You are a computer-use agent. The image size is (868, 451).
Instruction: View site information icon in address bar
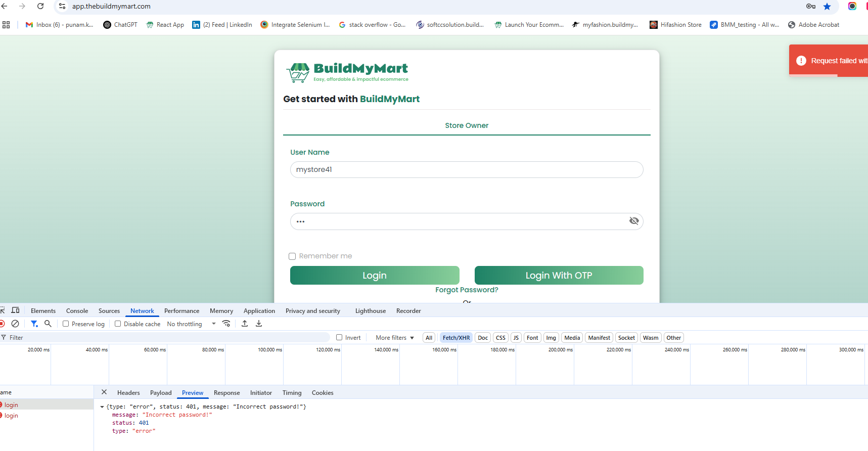coord(62,6)
